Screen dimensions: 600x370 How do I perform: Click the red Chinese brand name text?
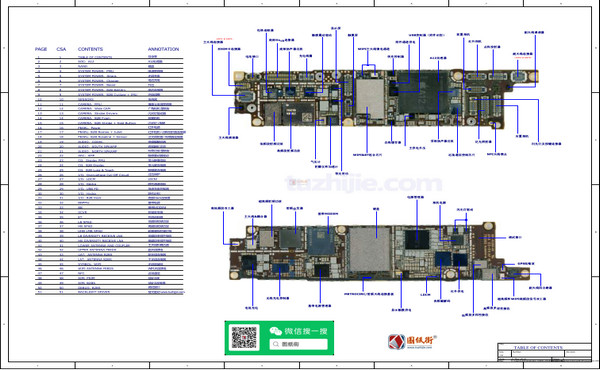(420, 340)
